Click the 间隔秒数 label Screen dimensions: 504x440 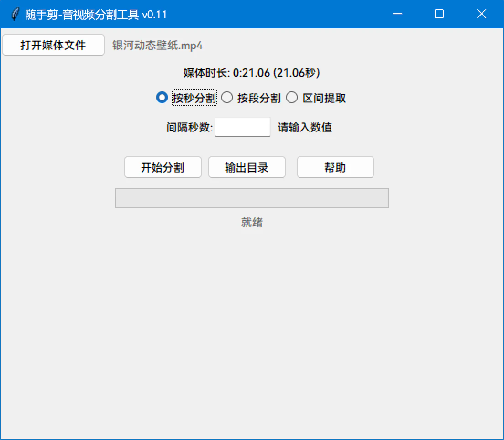[x=189, y=128]
